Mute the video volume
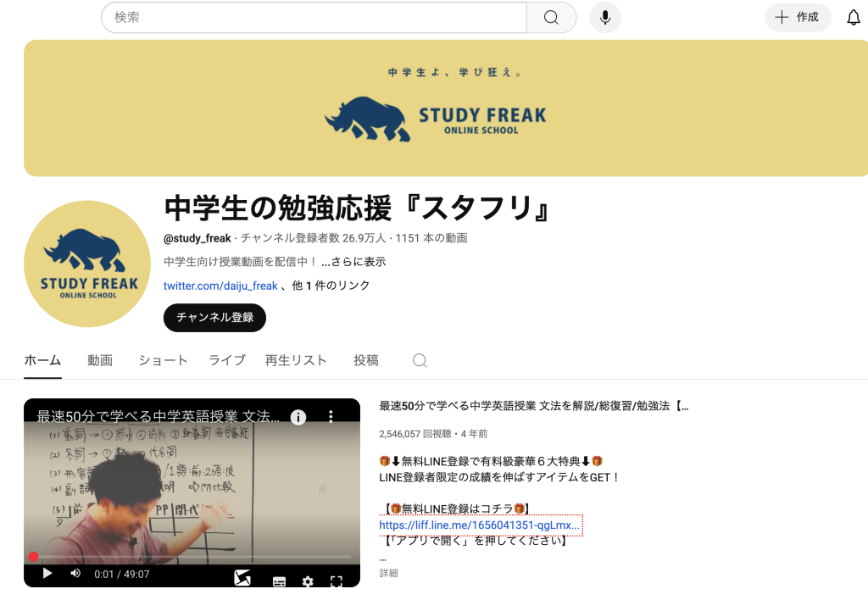 75,574
